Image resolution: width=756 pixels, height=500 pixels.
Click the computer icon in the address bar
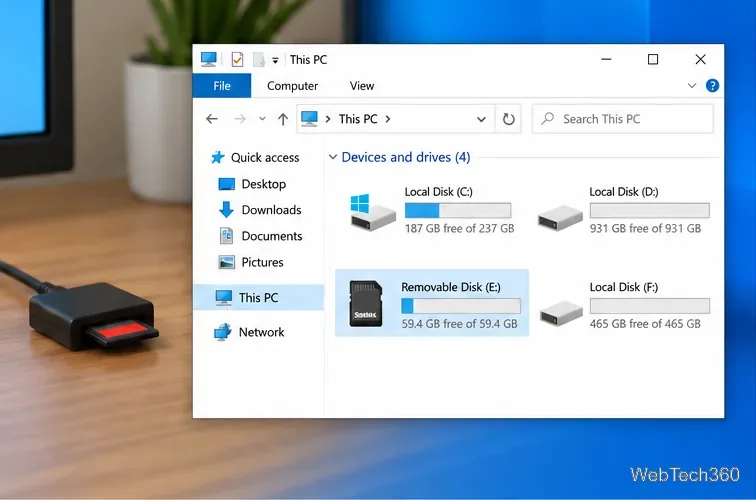(x=309, y=119)
